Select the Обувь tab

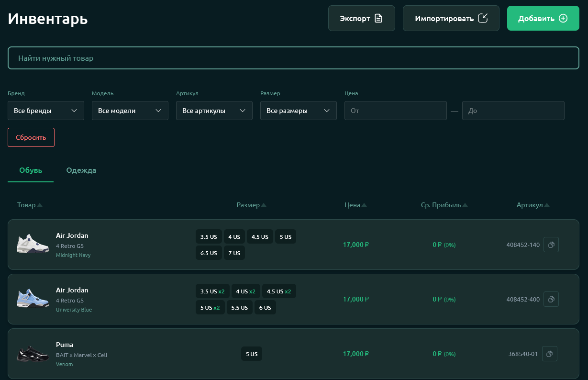tap(31, 170)
